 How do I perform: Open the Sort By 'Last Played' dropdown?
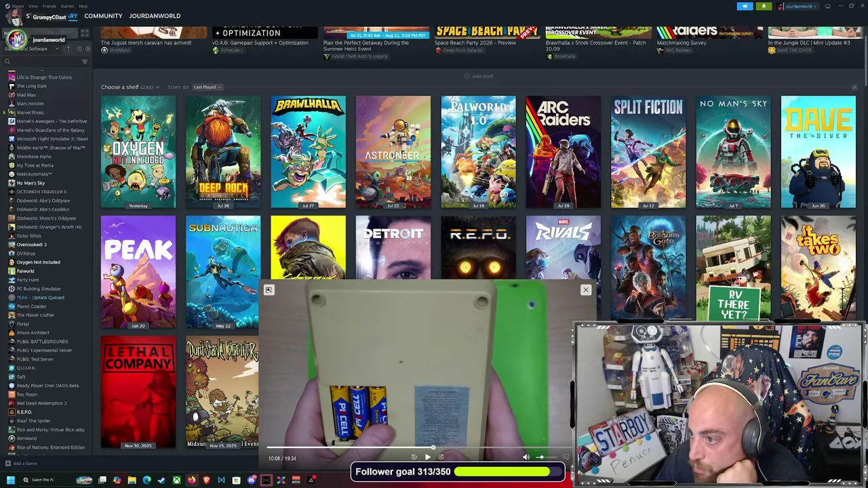click(x=207, y=87)
